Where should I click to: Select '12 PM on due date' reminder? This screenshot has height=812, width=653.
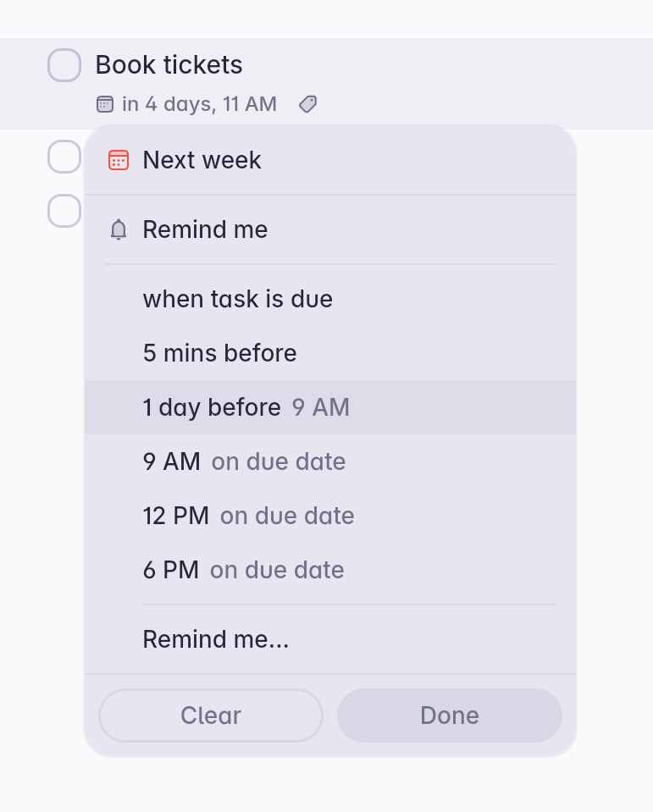[x=249, y=516]
